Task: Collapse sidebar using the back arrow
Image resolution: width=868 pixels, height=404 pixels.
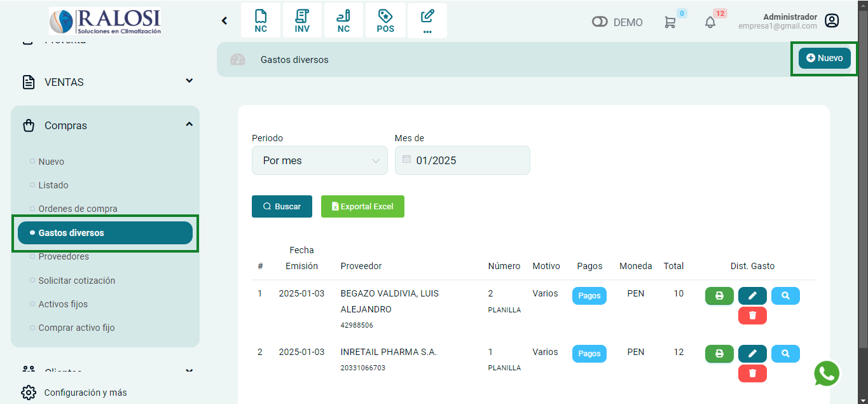Action: click(224, 21)
